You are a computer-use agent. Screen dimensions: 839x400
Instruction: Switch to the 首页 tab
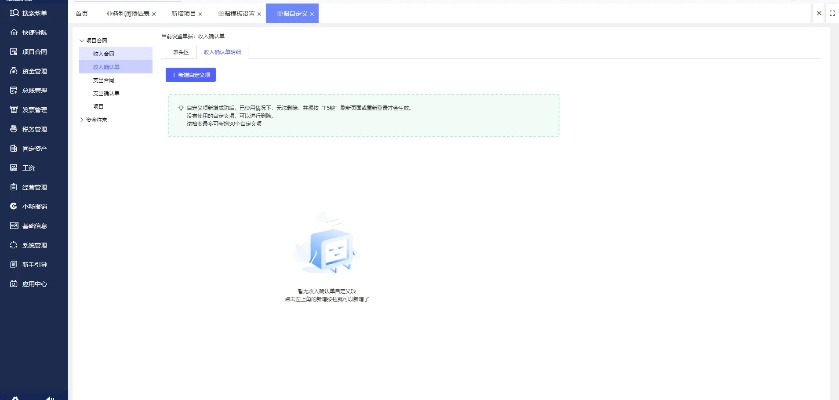[x=82, y=14]
